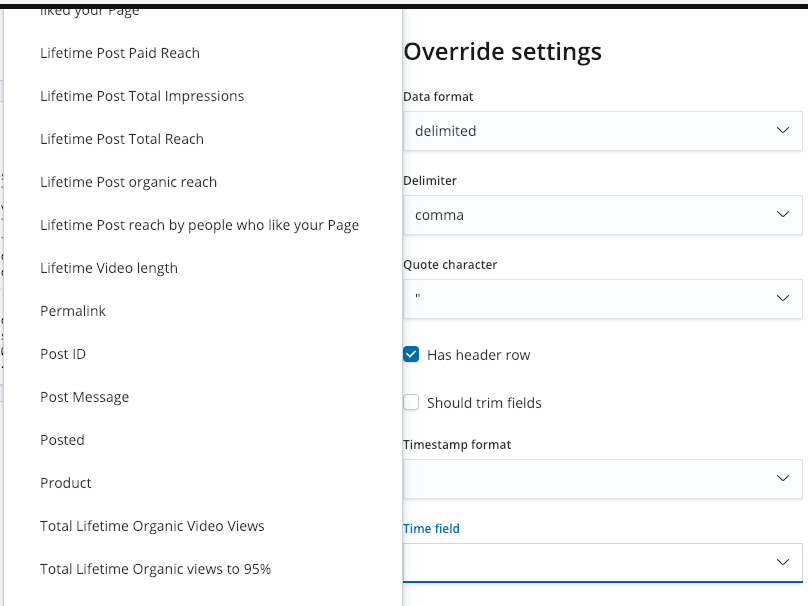808x606 pixels.
Task: Select the Posted field
Action: pyautogui.click(x=62, y=440)
